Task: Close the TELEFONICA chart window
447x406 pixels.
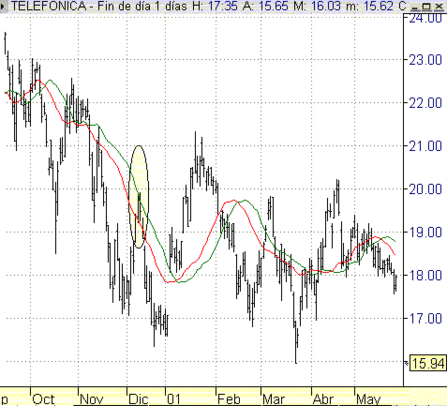Action: (x=438, y=6)
